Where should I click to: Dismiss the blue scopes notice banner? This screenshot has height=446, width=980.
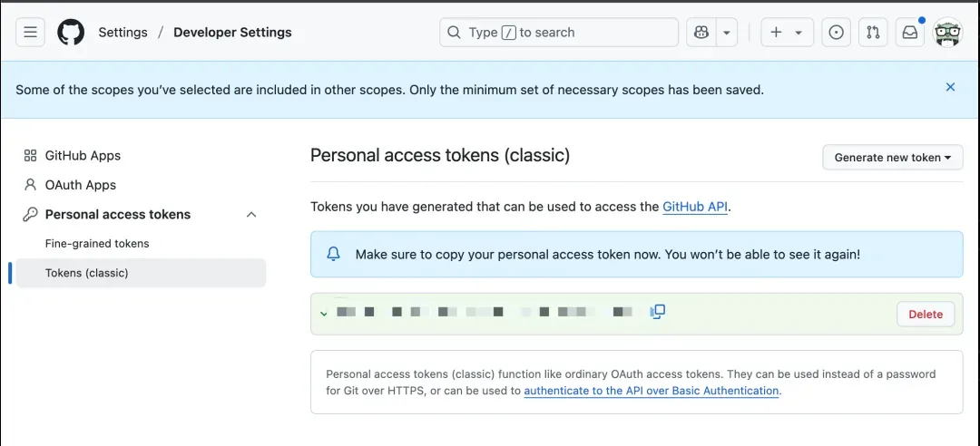click(950, 87)
